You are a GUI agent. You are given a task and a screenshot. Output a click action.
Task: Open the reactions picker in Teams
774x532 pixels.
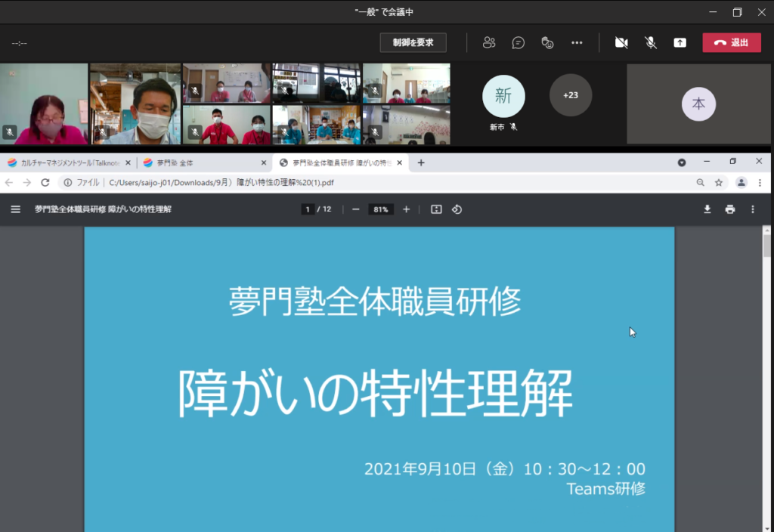(546, 42)
